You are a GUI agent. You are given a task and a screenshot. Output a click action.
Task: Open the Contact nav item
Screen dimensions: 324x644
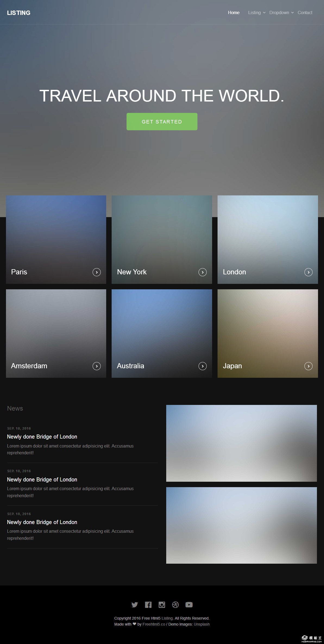pos(305,12)
